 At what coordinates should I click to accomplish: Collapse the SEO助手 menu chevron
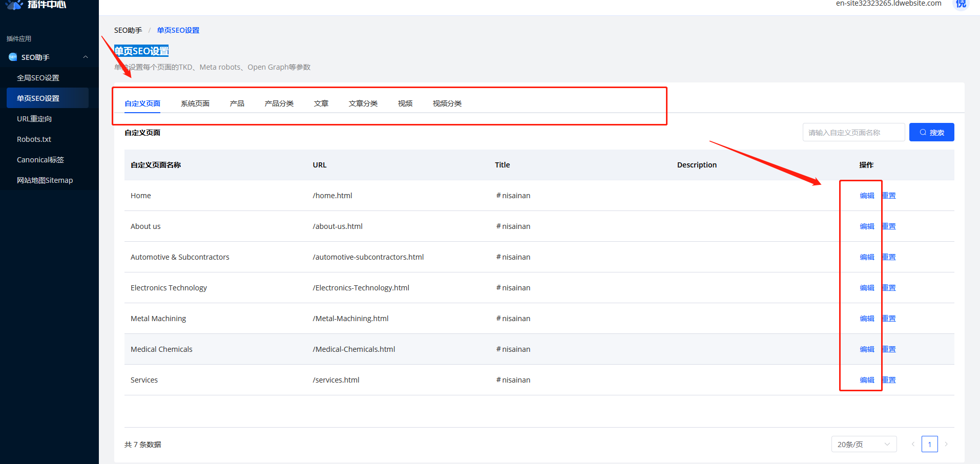[x=86, y=57]
